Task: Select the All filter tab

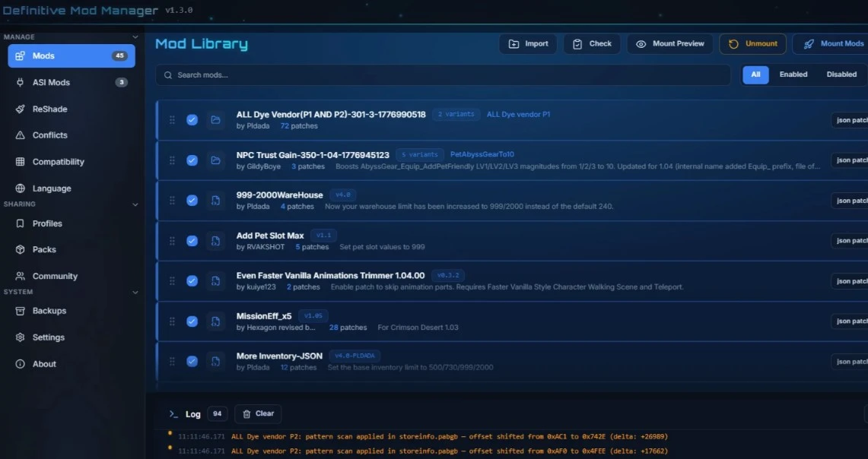Action: pyautogui.click(x=755, y=74)
